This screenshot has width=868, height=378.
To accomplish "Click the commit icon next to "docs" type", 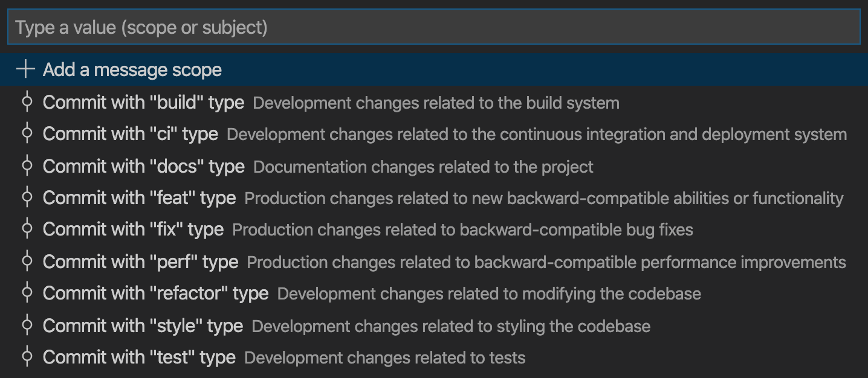I will [x=27, y=166].
